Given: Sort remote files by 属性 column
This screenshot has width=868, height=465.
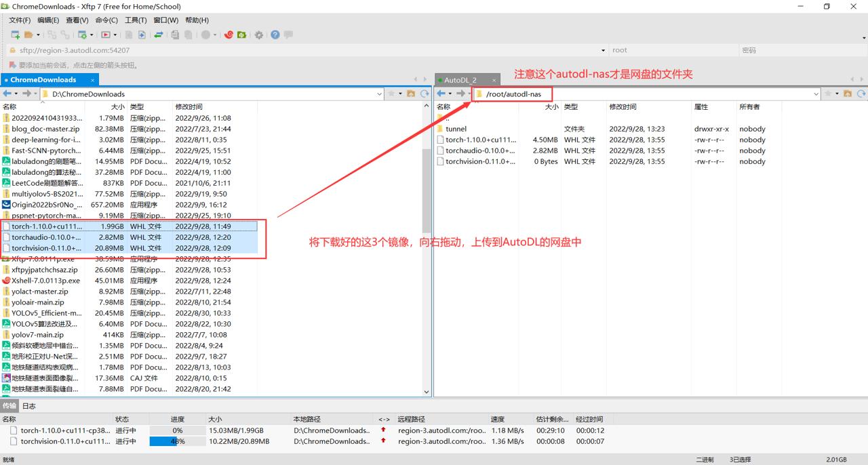Looking at the screenshot, I should coord(713,107).
